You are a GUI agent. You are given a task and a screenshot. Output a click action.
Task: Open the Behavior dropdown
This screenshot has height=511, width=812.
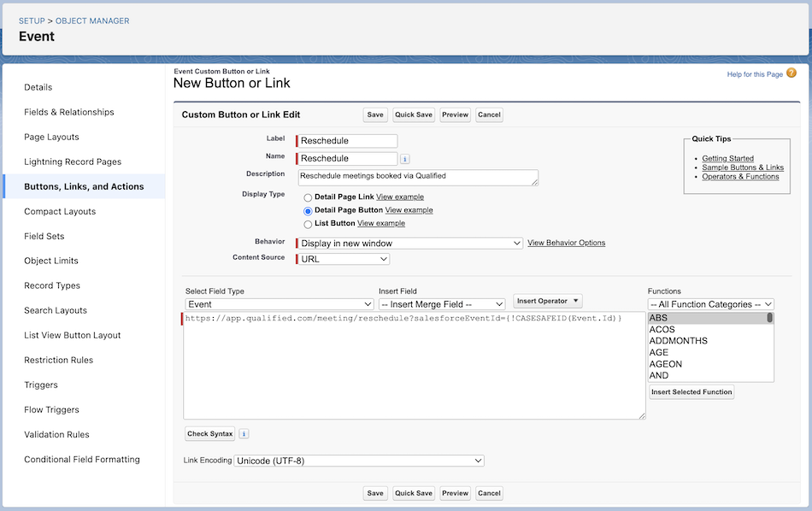[x=410, y=244]
